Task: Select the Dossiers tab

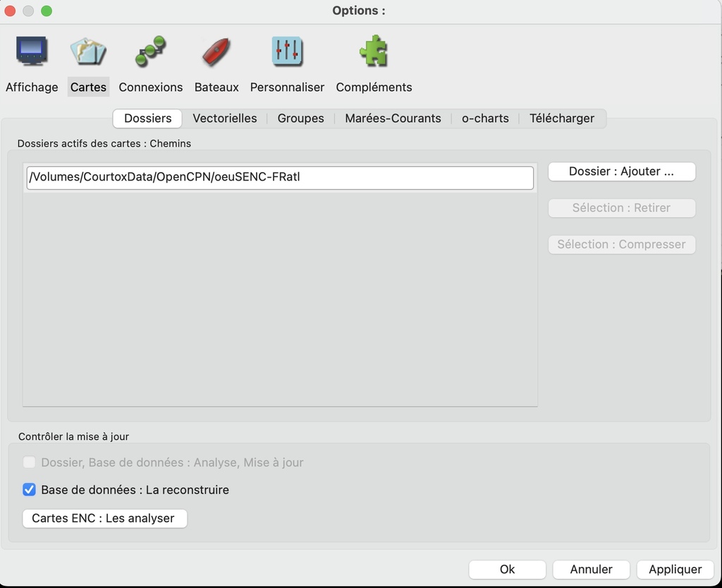Action: tap(148, 118)
